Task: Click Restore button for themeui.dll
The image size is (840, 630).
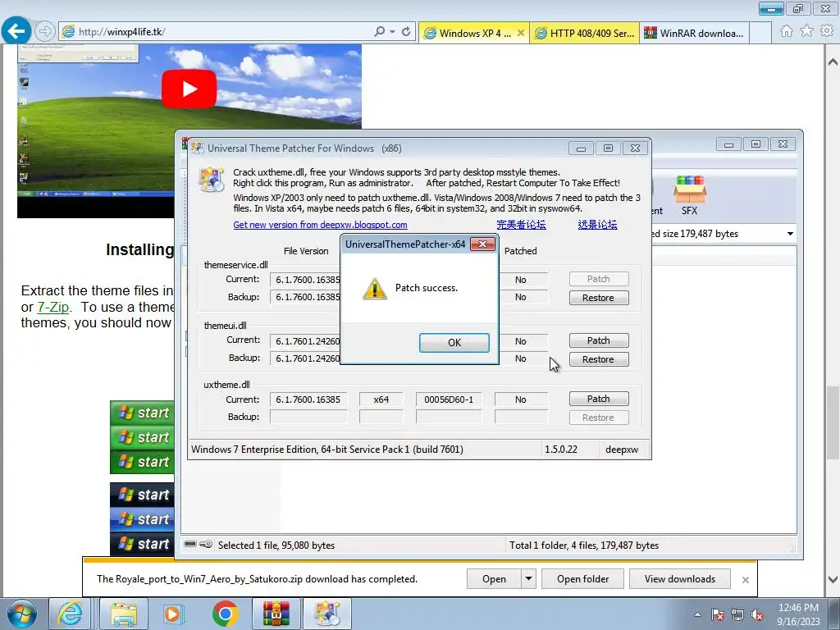Action: 598,359
